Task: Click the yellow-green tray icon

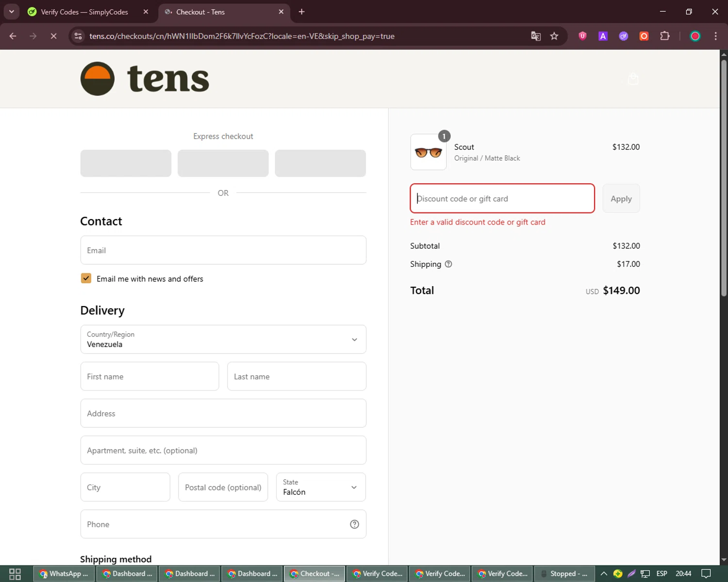Action: pos(618,574)
